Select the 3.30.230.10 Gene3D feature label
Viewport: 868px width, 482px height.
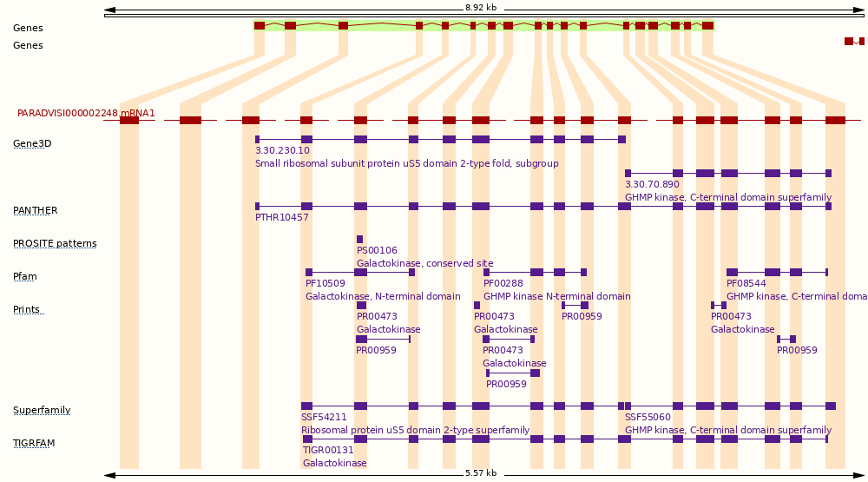tap(282, 150)
